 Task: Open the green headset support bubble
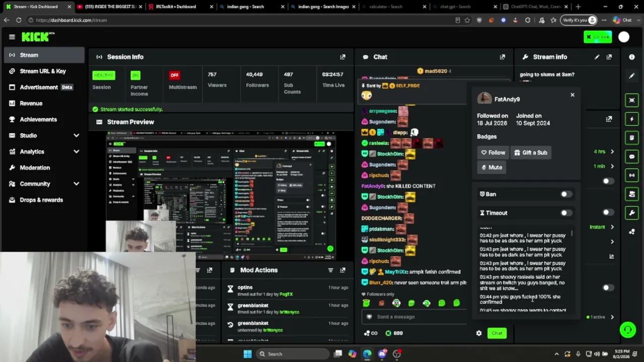[627, 330]
